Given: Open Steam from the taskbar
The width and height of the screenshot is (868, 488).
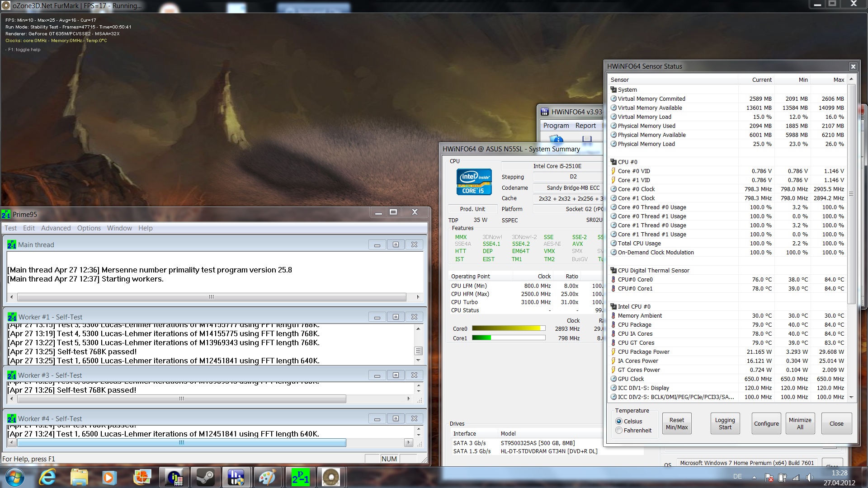Looking at the screenshot, I should [205, 477].
